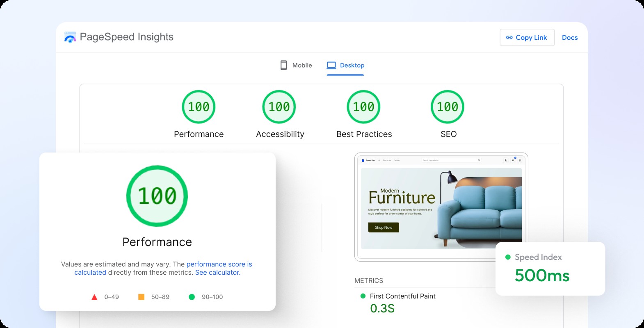Click the green dot beside First Contentful Paint
644x328 pixels.
tap(363, 296)
